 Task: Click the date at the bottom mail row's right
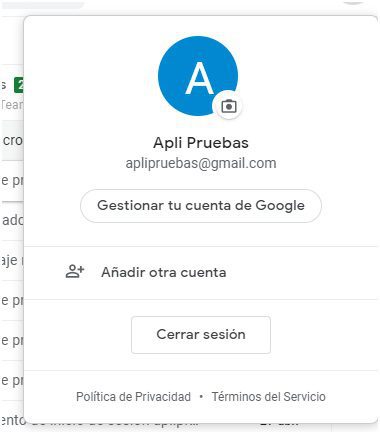coord(280,423)
